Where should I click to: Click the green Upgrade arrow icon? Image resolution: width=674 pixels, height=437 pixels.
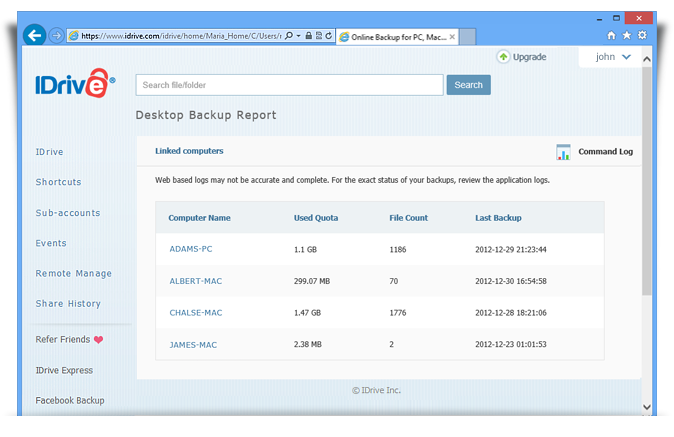503,57
